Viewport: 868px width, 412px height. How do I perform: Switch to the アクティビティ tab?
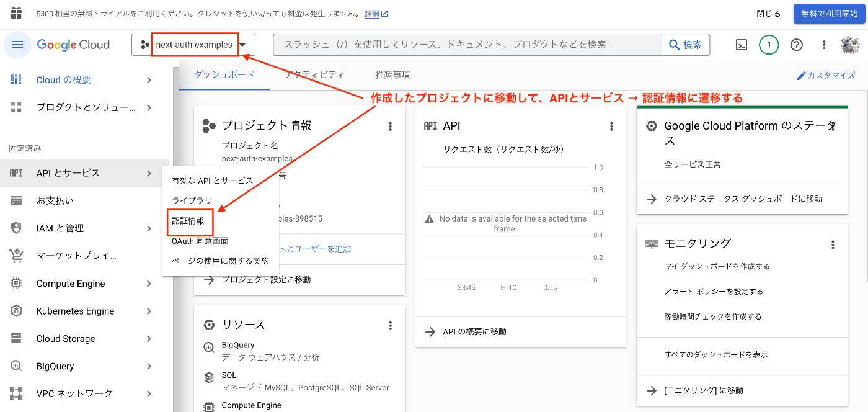[x=314, y=75]
